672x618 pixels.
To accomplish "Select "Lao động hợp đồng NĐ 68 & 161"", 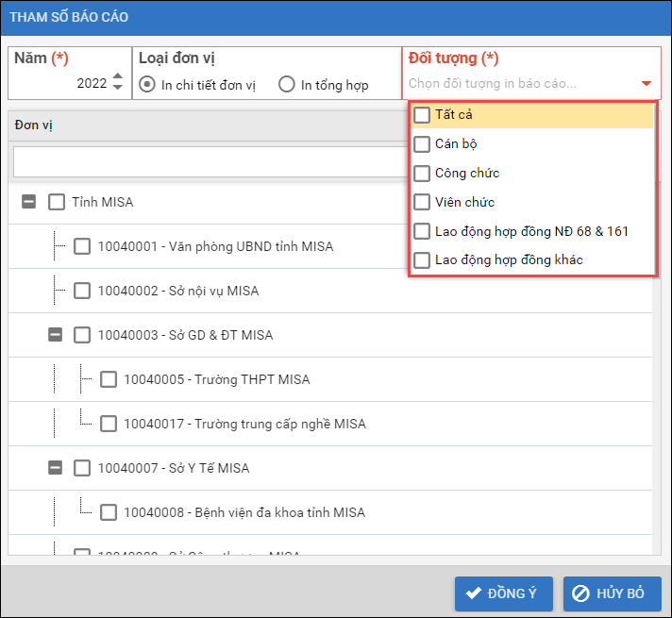I will click(x=422, y=231).
